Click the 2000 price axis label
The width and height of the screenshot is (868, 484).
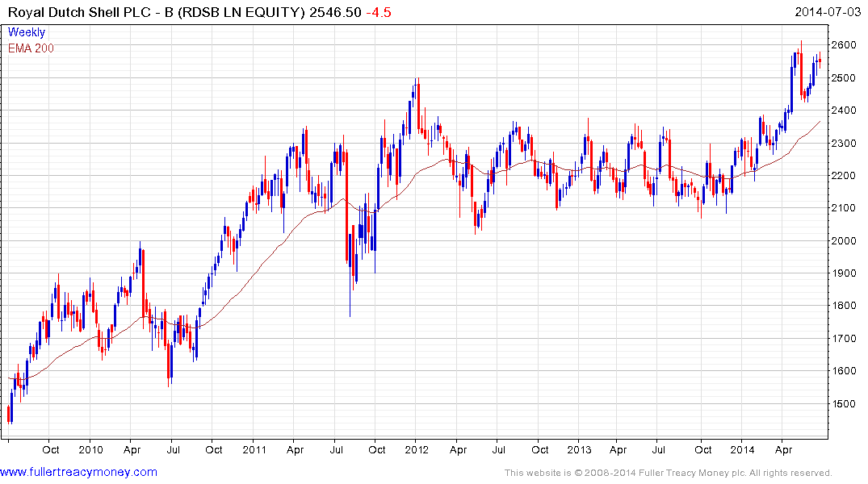click(x=844, y=240)
